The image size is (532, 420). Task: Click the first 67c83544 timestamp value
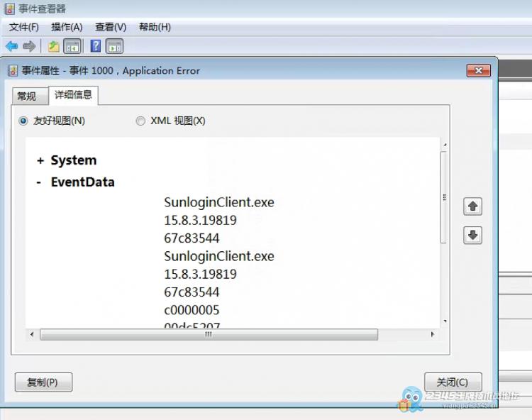(192, 238)
